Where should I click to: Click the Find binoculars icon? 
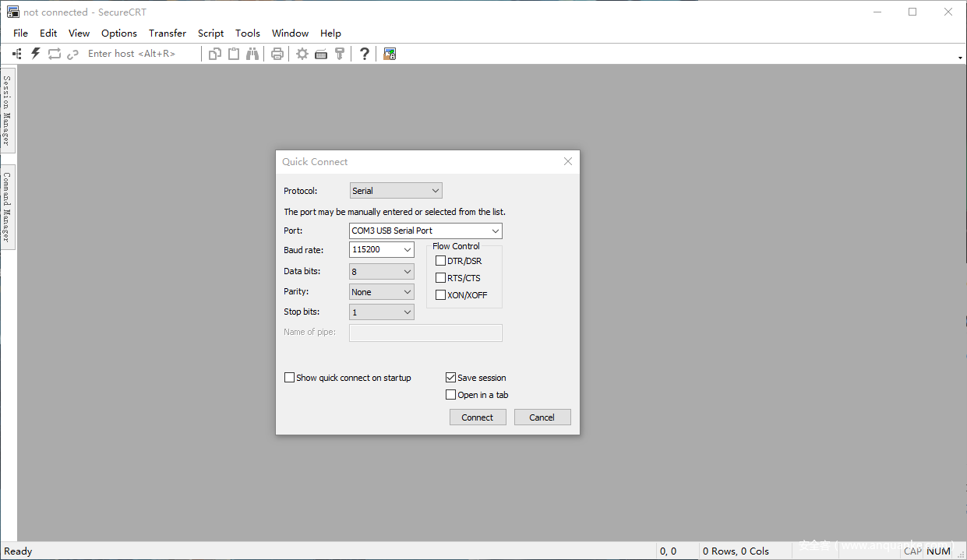pyautogui.click(x=252, y=54)
